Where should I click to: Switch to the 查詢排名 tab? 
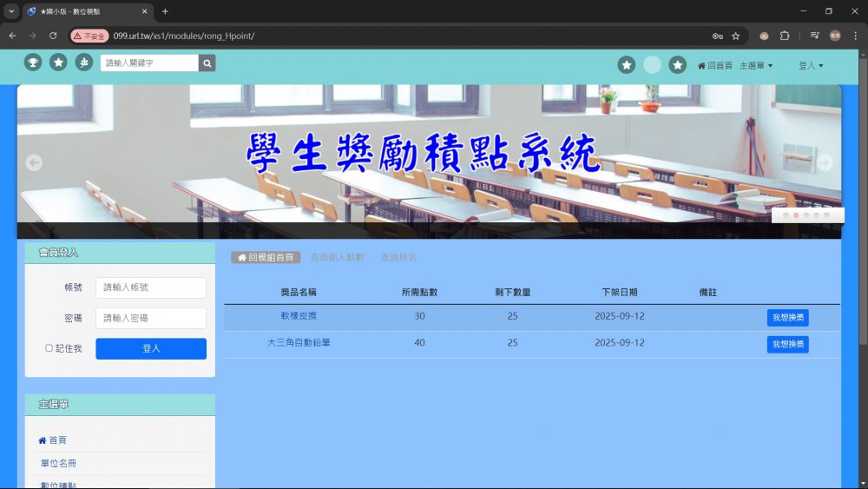click(x=398, y=258)
